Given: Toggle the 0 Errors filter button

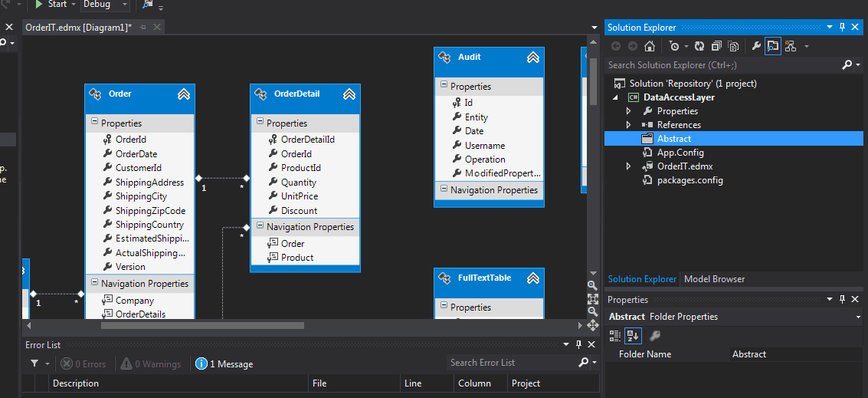Looking at the screenshot, I should (83, 364).
